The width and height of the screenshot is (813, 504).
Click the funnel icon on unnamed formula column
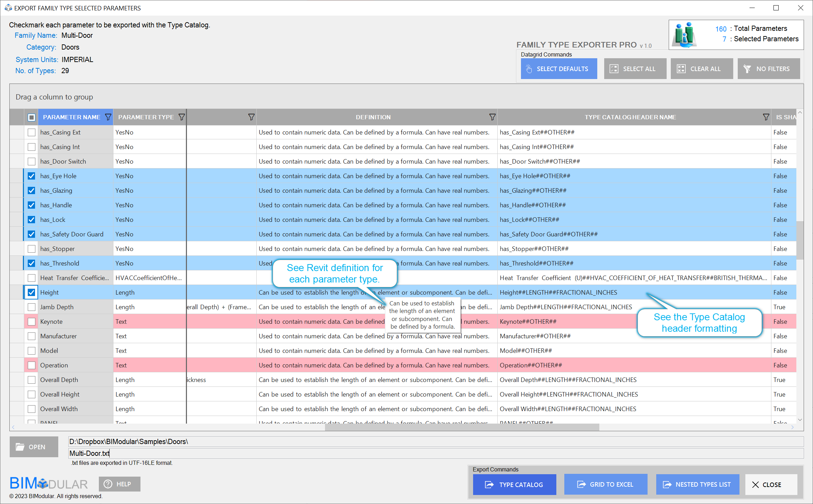(251, 117)
